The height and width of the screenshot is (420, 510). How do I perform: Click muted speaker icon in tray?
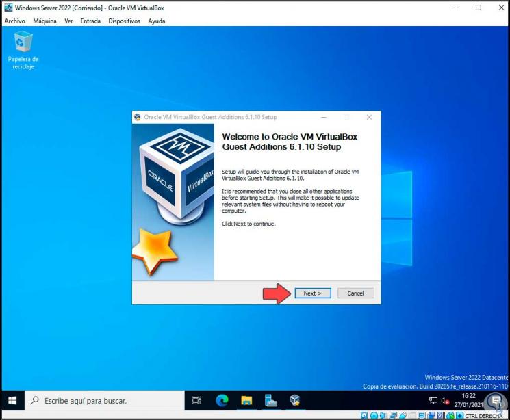[445, 401]
